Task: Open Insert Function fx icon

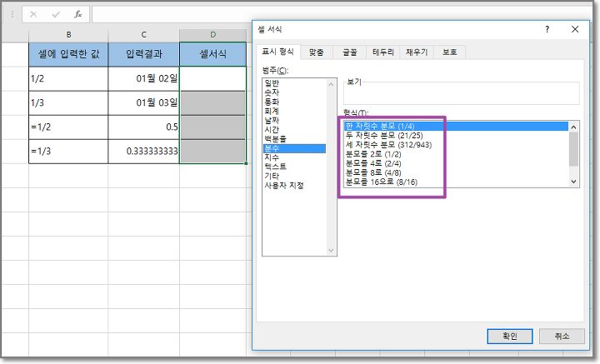Action: coord(78,14)
